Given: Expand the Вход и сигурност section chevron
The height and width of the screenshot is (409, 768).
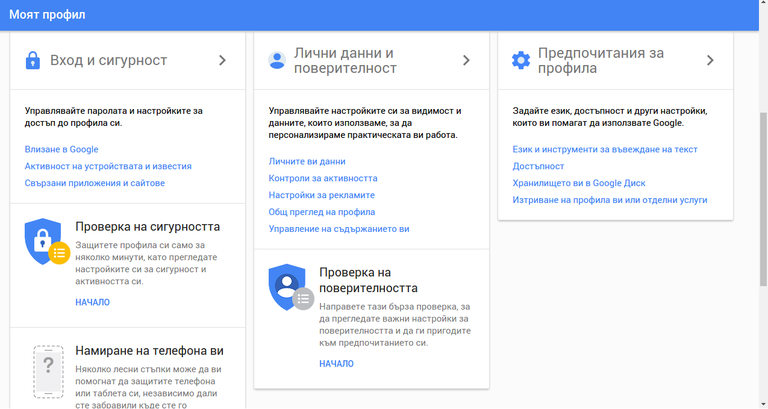Looking at the screenshot, I should 222,60.
